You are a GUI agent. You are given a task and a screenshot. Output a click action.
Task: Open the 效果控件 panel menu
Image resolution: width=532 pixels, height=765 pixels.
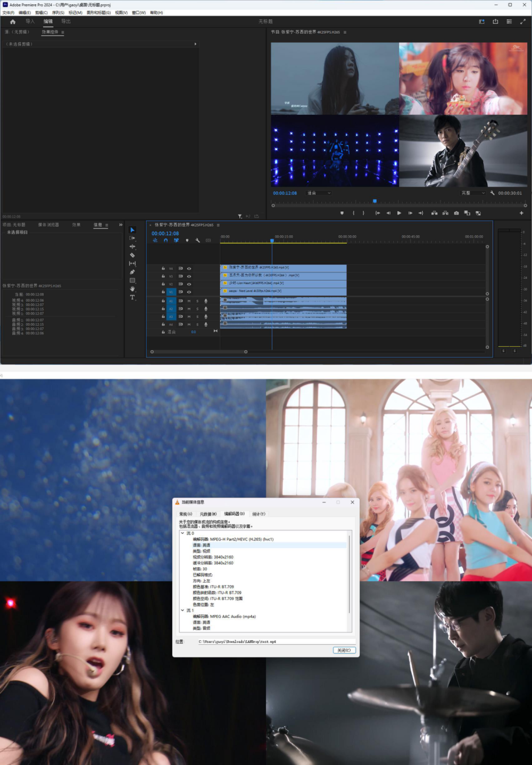(x=63, y=32)
